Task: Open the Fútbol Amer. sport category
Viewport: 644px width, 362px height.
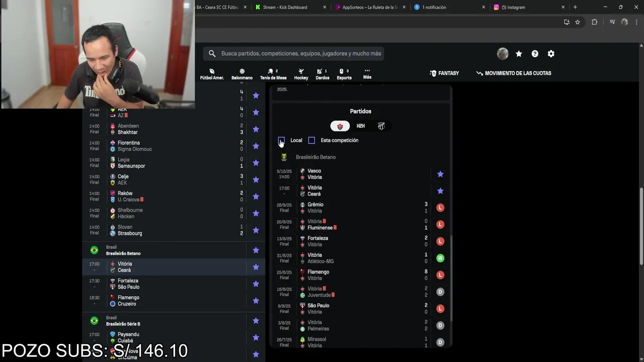Action: (212, 74)
